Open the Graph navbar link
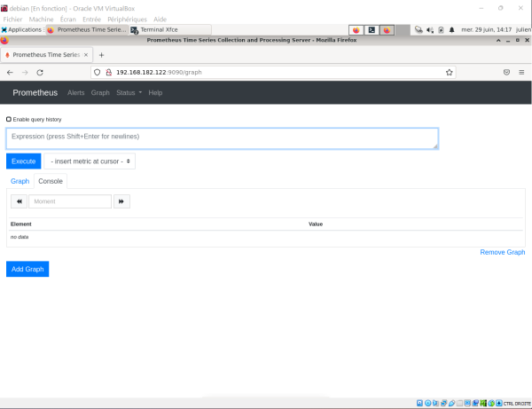This screenshot has width=532, height=409. click(100, 92)
